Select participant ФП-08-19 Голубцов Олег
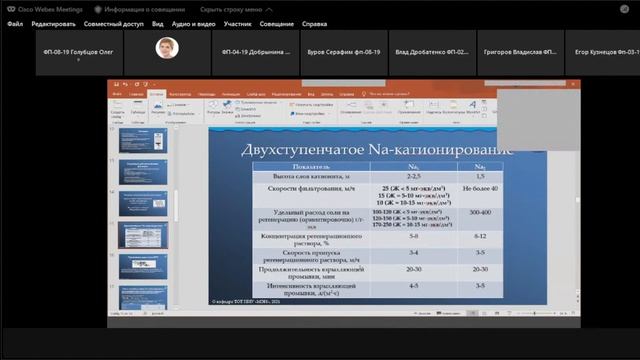This screenshot has width=640, height=360. click(x=79, y=53)
